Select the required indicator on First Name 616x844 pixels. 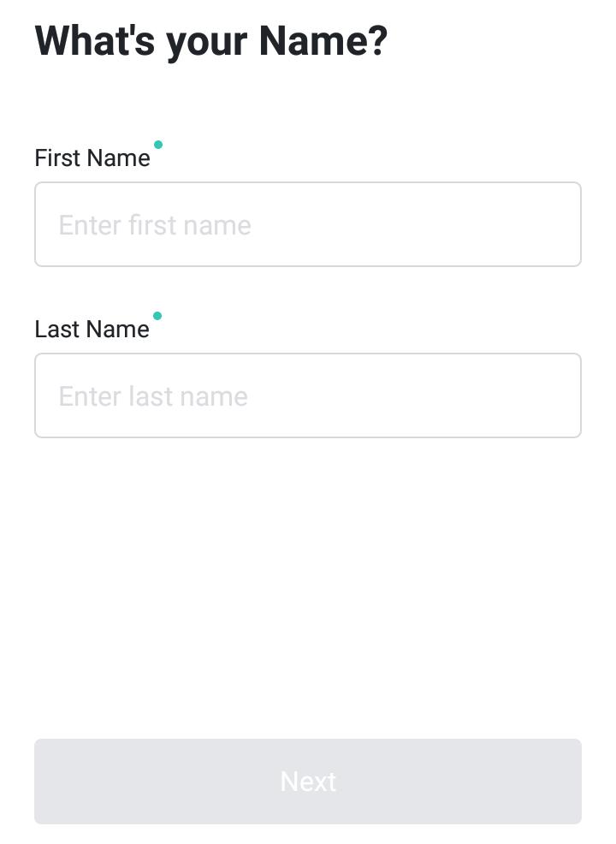(x=158, y=145)
